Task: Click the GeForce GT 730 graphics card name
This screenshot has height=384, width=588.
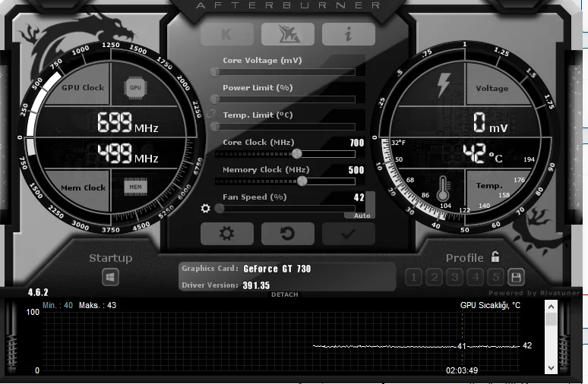Action: coord(277,269)
